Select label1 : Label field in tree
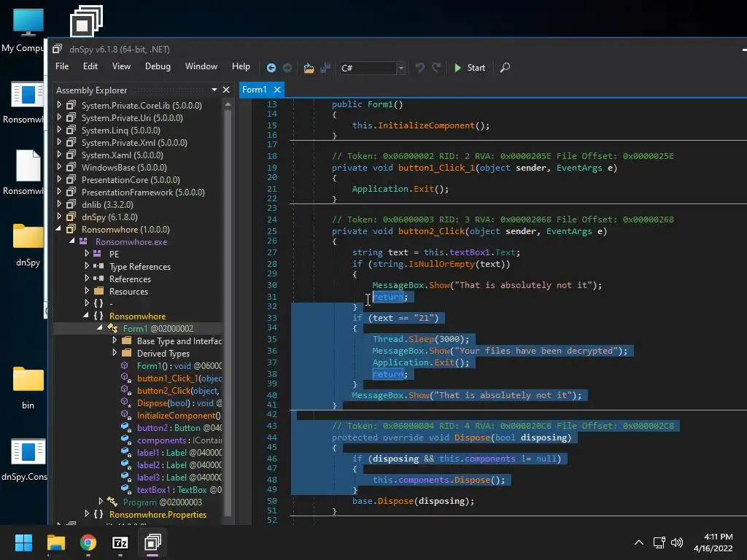 [x=179, y=452]
